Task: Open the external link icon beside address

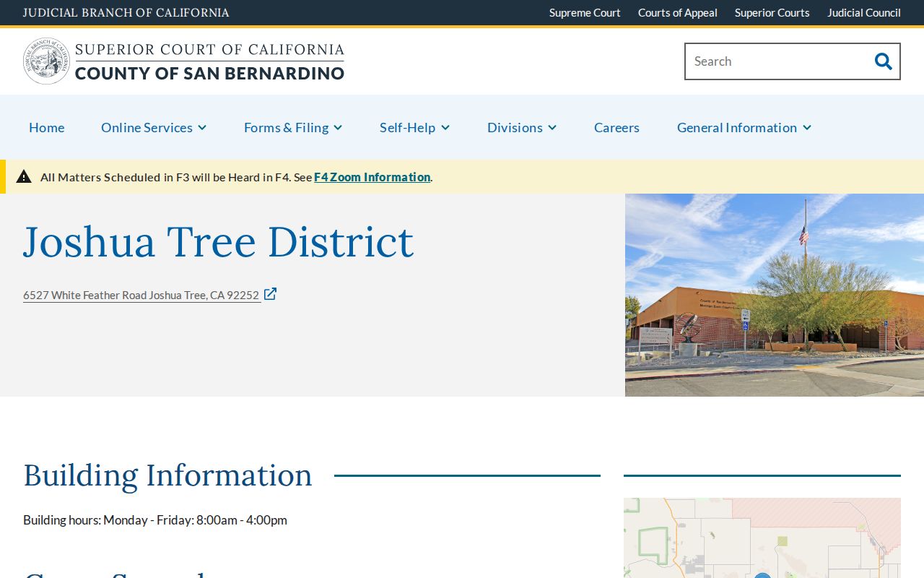Action: [270, 294]
